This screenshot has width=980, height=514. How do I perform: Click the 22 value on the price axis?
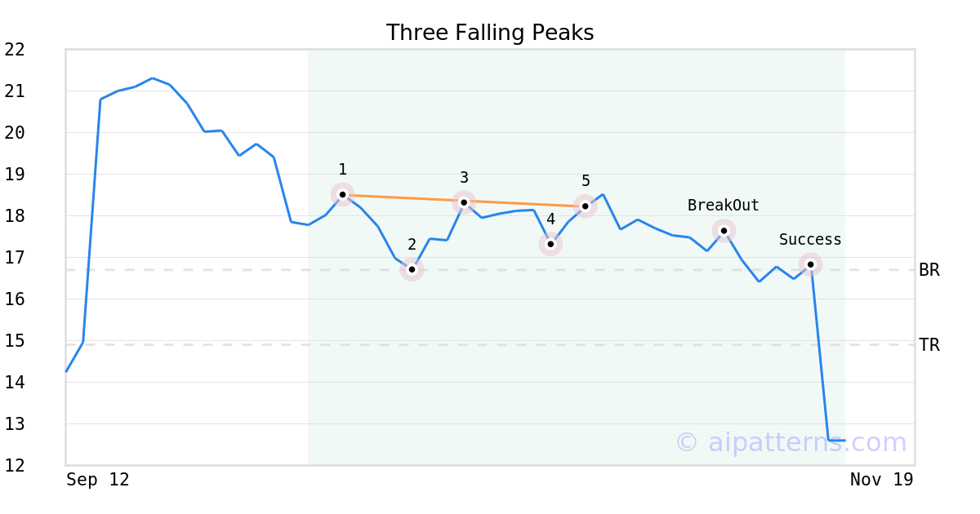click(x=15, y=50)
